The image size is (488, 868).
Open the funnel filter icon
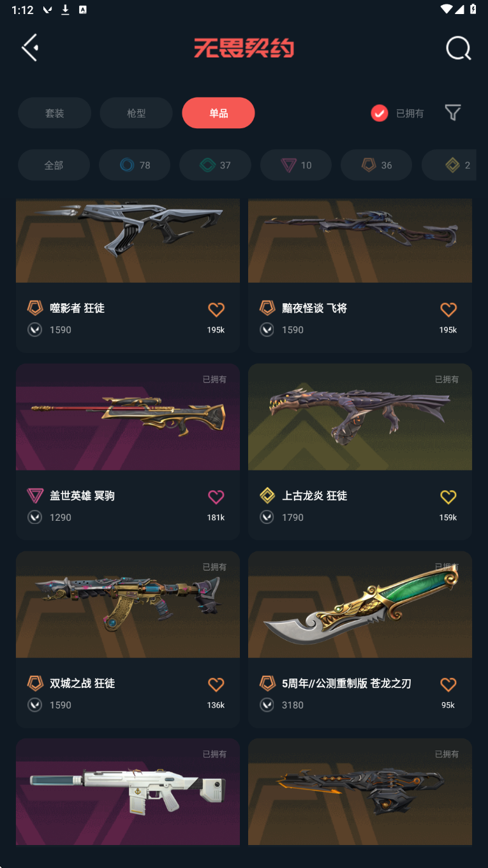(453, 113)
